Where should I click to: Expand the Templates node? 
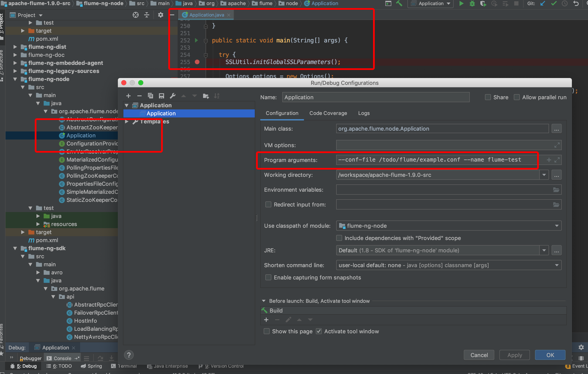click(x=127, y=121)
